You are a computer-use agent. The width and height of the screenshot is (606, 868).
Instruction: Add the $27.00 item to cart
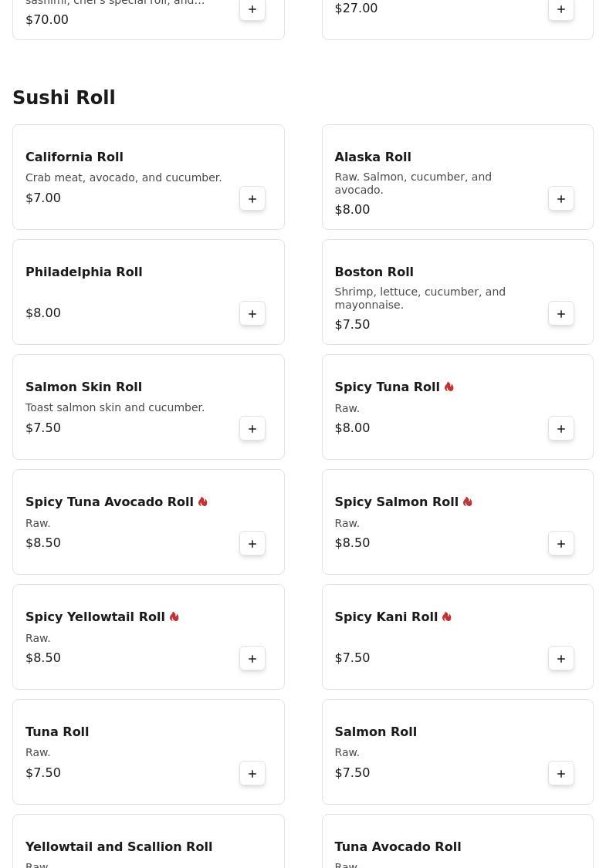point(561,10)
